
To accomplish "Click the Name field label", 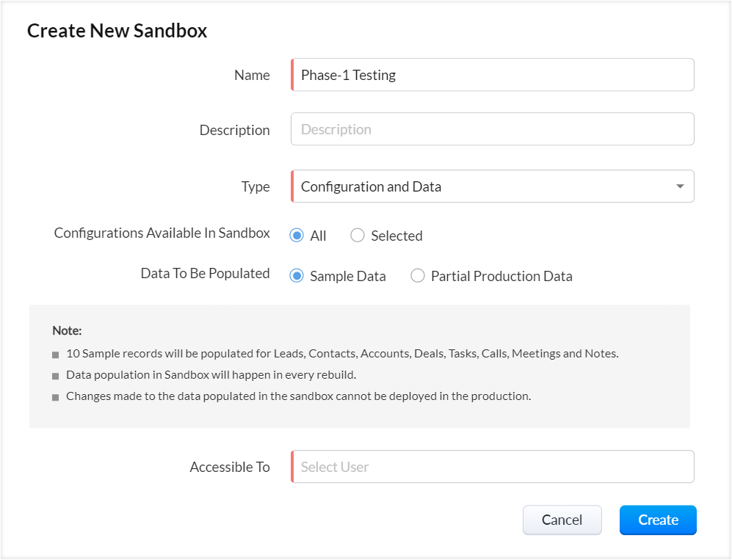I will coord(252,75).
